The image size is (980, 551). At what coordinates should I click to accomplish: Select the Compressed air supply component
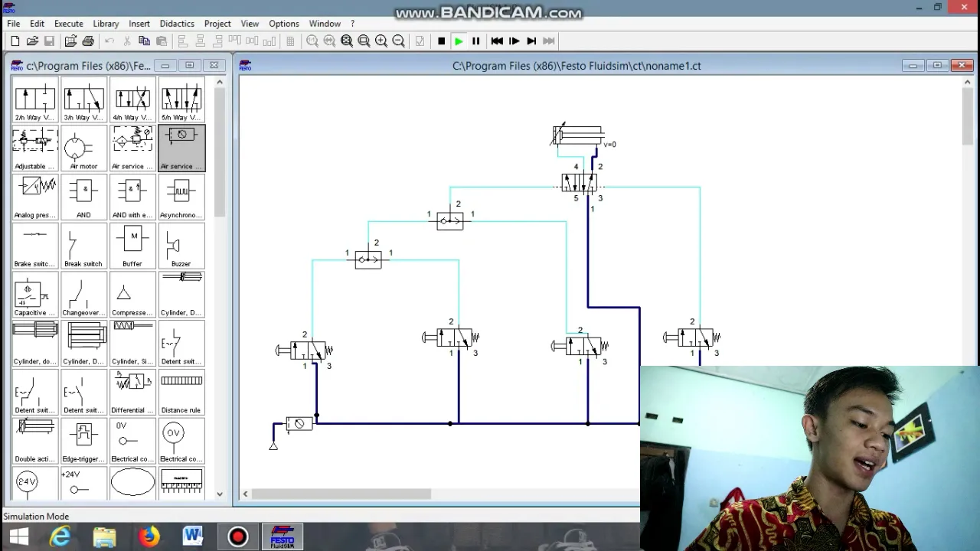coord(132,295)
